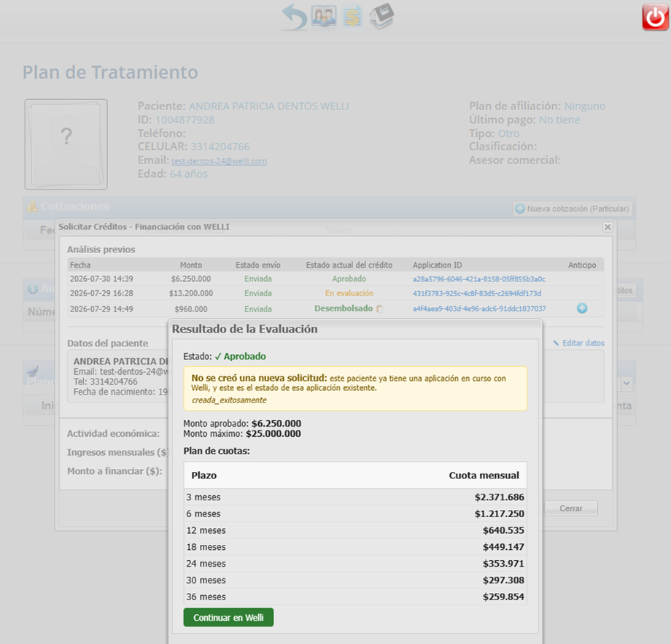This screenshot has width=671, height=644.
Task: Close the Solicitar Créditos dialog
Action: 608,228
